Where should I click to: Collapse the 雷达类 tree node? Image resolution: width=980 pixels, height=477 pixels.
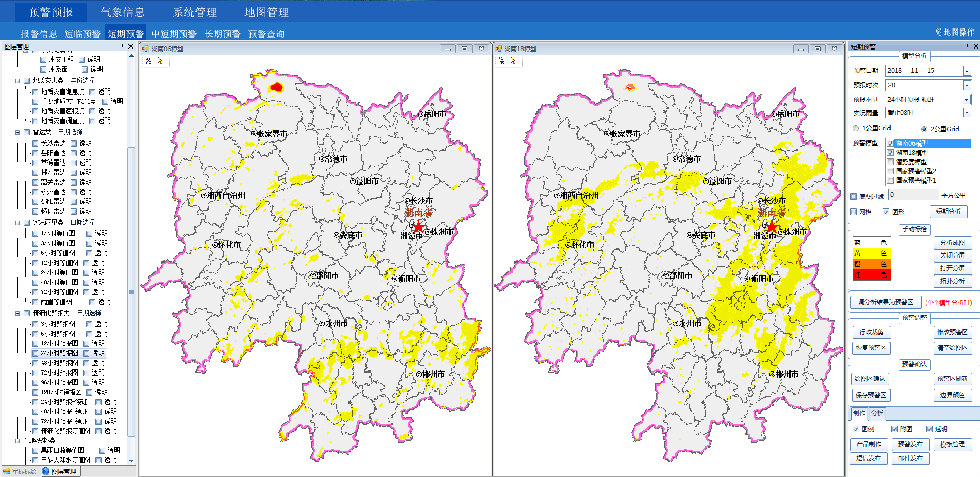[18, 132]
